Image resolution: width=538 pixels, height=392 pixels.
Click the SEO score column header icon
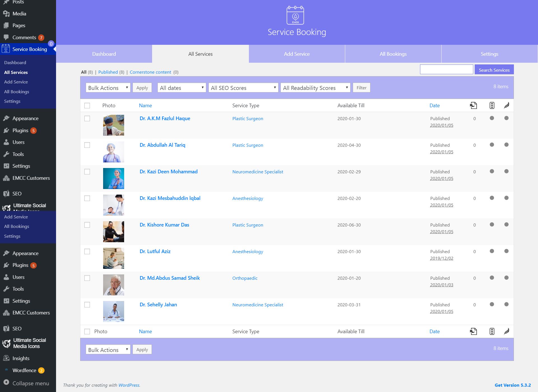492,106
